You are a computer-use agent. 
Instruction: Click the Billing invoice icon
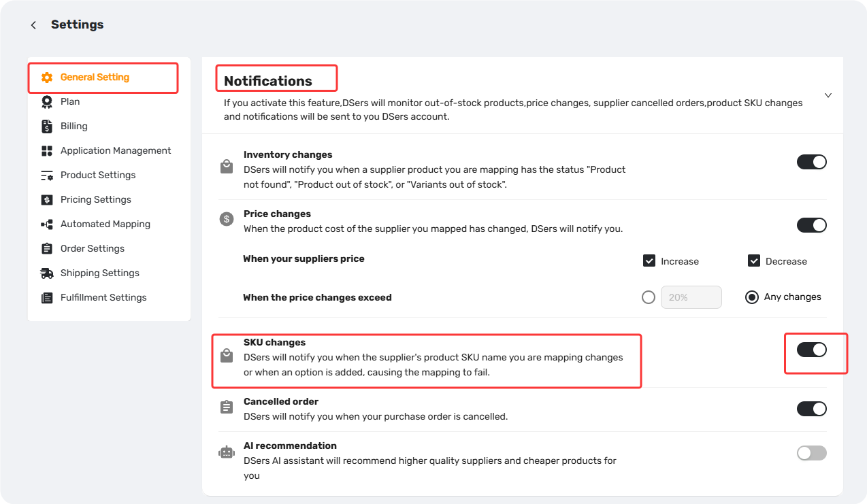(47, 127)
